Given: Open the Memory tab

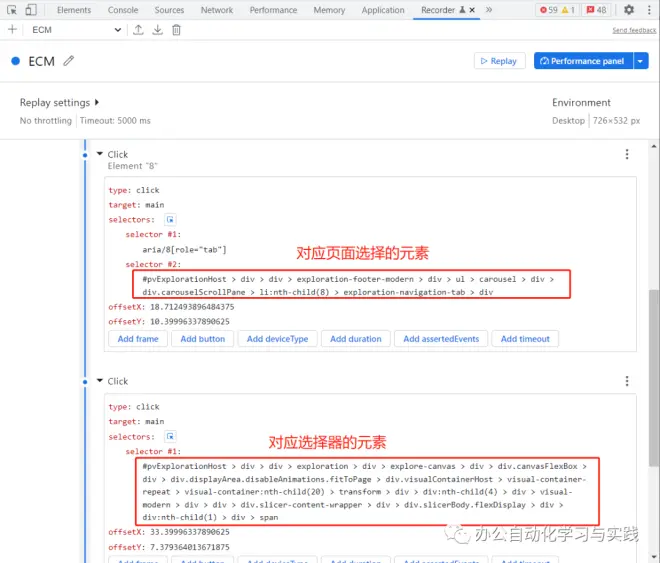Looking at the screenshot, I should point(329,10).
